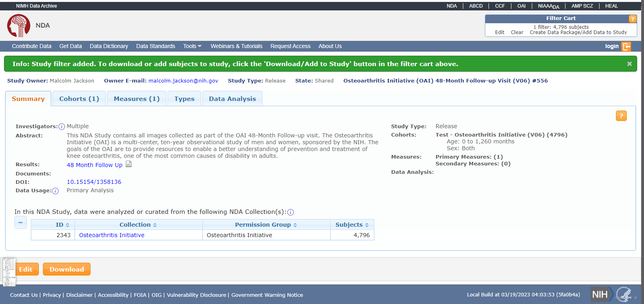644x304 pixels.
Task: Click NIMH Data Archive header text
Action: 36,6
